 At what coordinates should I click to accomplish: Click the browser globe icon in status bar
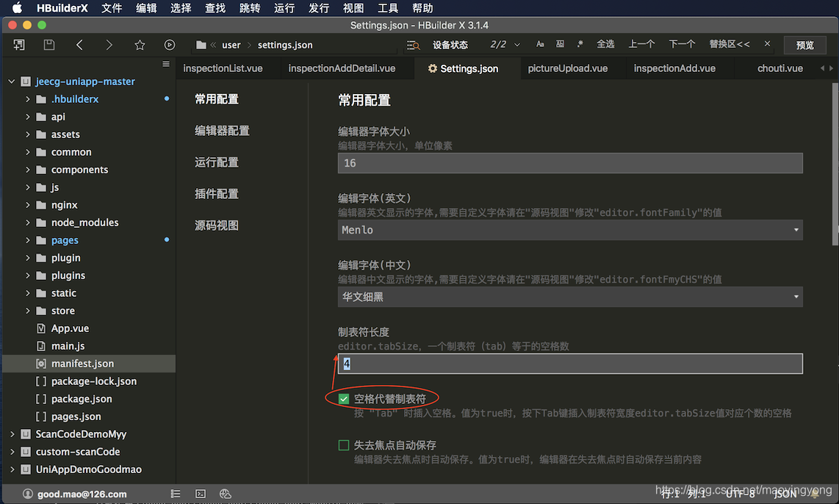pyautogui.click(x=226, y=494)
